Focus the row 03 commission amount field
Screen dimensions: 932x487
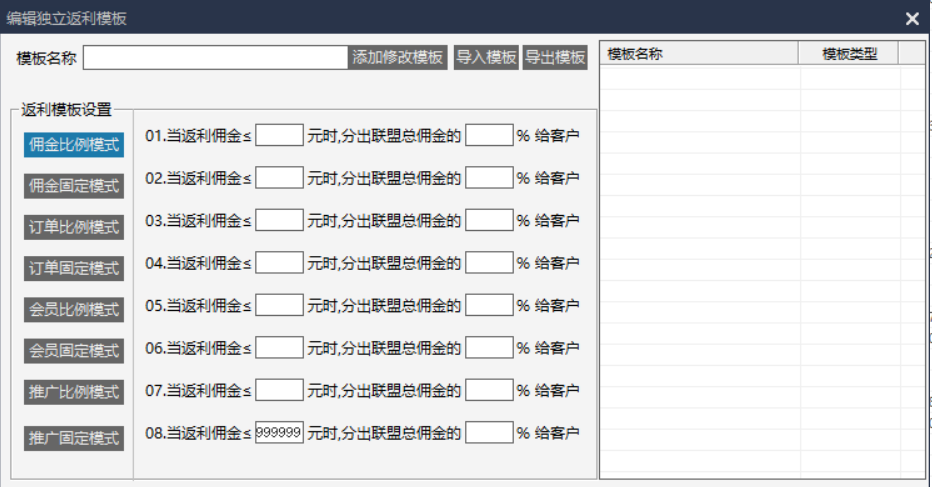(279, 220)
